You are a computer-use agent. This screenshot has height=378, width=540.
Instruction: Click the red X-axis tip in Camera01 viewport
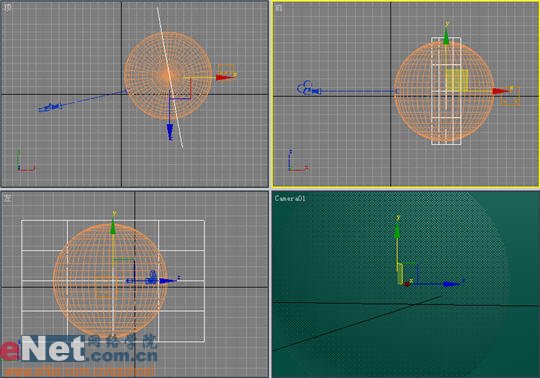(407, 284)
